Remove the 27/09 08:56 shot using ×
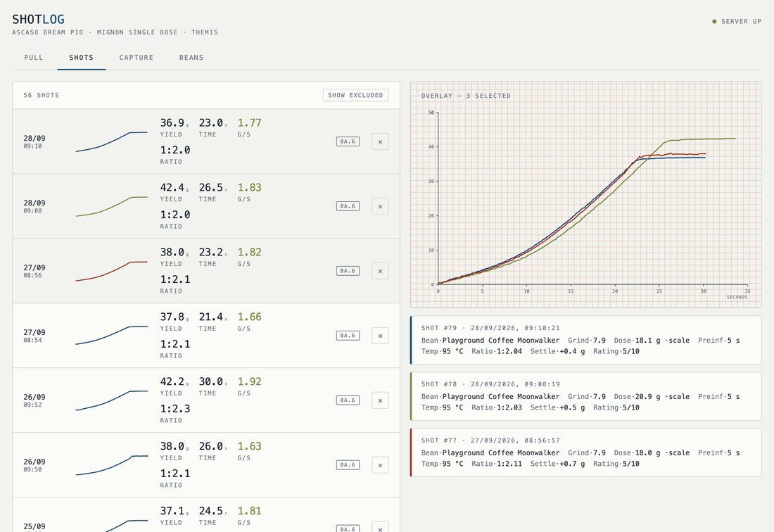Screen dimensions: 774x532 (x=380, y=271)
